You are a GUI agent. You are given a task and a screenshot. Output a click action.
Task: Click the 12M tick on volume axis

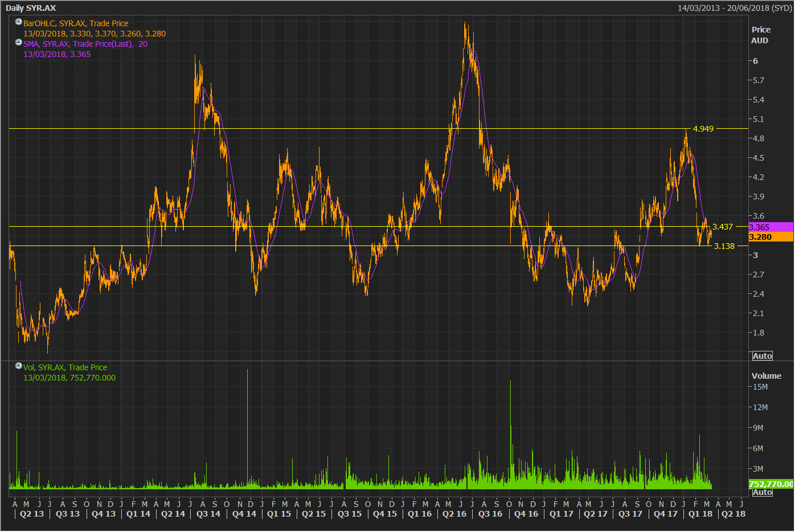pos(760,407)
